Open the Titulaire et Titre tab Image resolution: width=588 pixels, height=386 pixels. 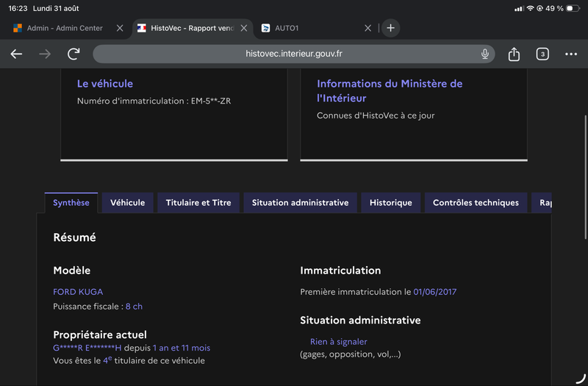click(x=198, y=203)
